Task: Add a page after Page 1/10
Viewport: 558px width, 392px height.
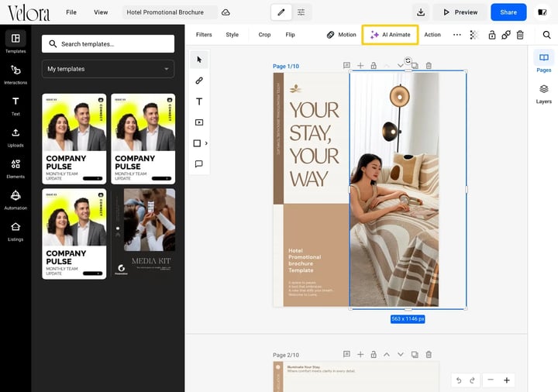Action: [x=360, y=65]
